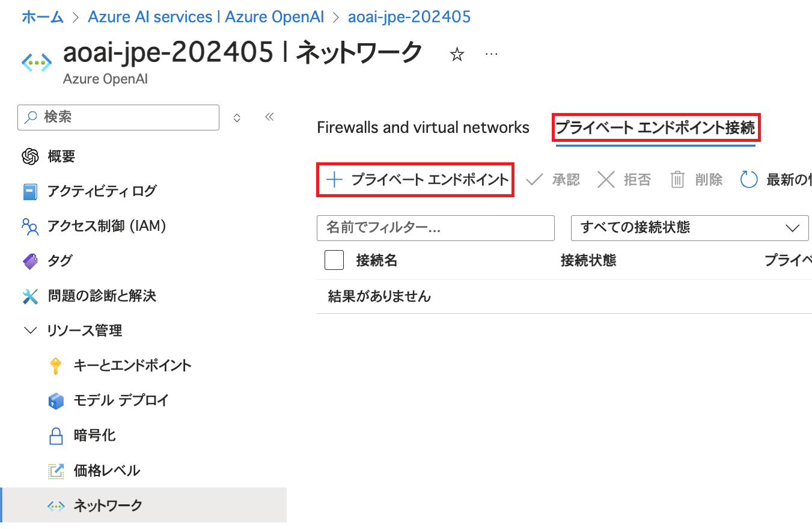Screen dimensions: 812x529
Task: Click the magnifier icon in the search box
Action: click(x=31, y=117)
